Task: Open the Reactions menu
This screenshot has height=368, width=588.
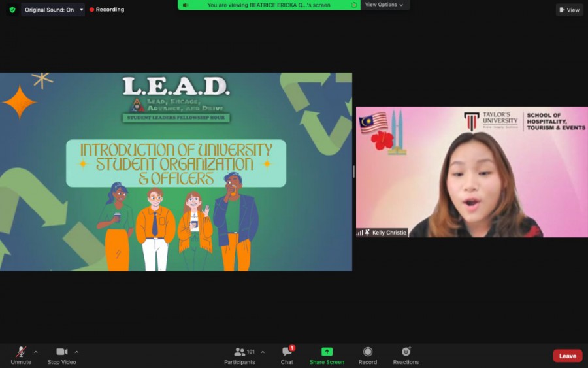Action: [x=406, y=355]
